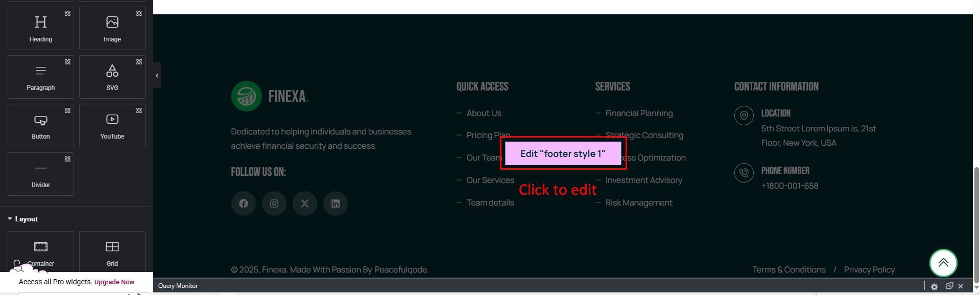The image size is (980, 295).
Task: Open the Terms & Conditions link
Action: 788,269
